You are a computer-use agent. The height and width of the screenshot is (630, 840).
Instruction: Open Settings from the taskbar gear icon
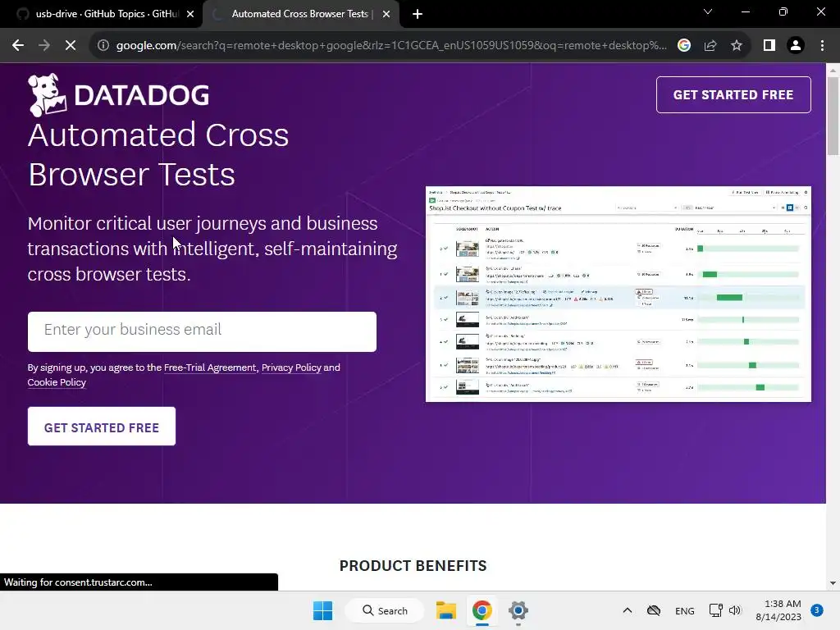518,610
